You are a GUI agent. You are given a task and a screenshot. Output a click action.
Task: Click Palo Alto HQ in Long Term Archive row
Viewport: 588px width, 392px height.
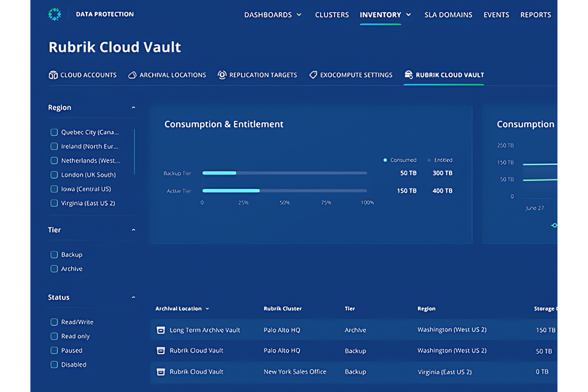click(x=282, y=330)
